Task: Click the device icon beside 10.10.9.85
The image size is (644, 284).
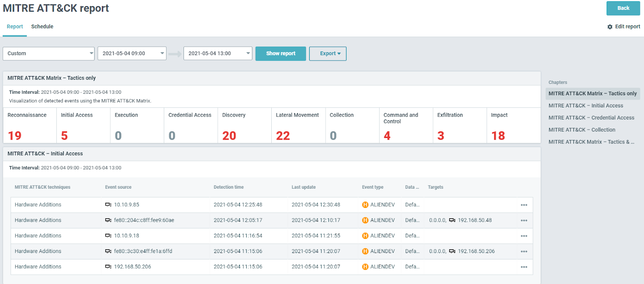Action: point(108,205)
